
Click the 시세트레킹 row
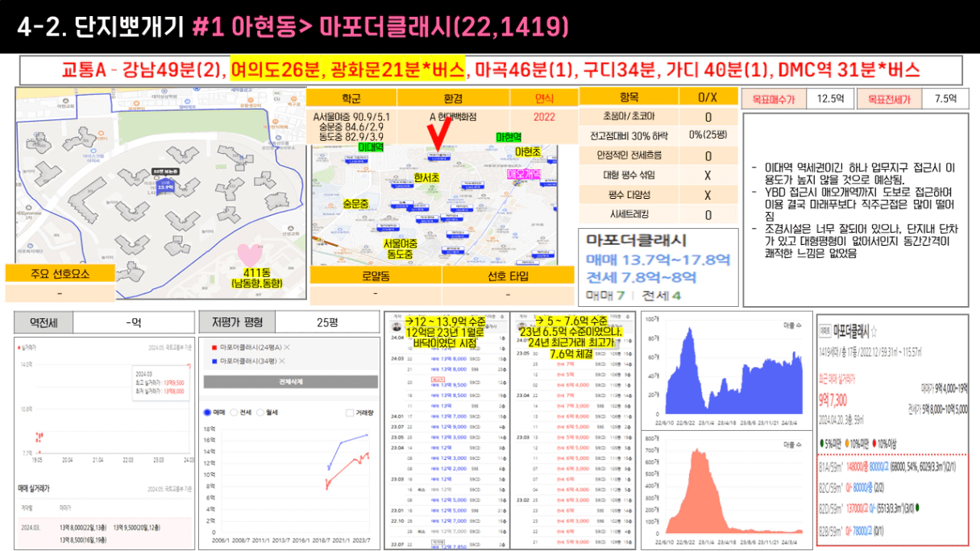[658, 214]
